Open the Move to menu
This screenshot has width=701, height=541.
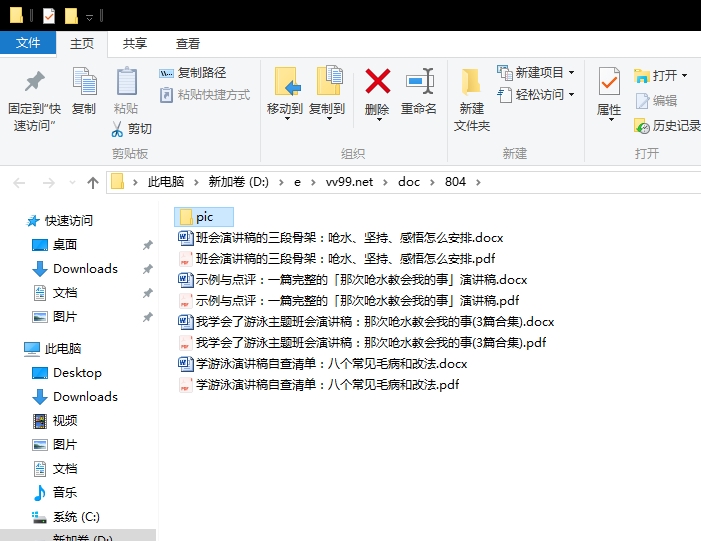pos(285,93)
